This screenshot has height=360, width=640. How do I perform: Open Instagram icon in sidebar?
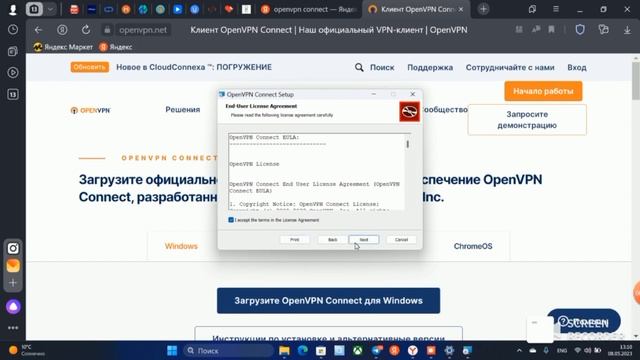pos(13,248)
